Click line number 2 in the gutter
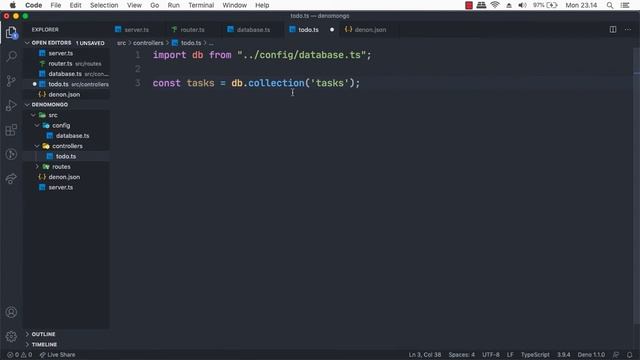Image resolution: width=640 pixels, height=360 pixels. [138, 69]
